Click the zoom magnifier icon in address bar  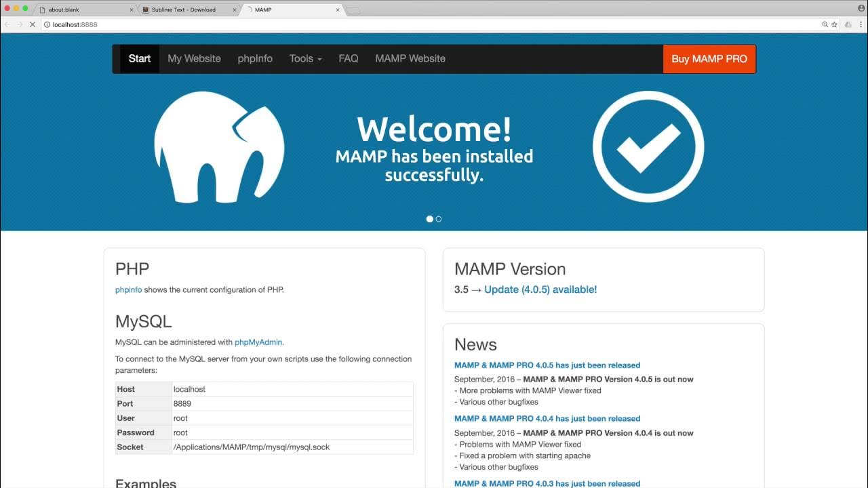click(825, 24)
